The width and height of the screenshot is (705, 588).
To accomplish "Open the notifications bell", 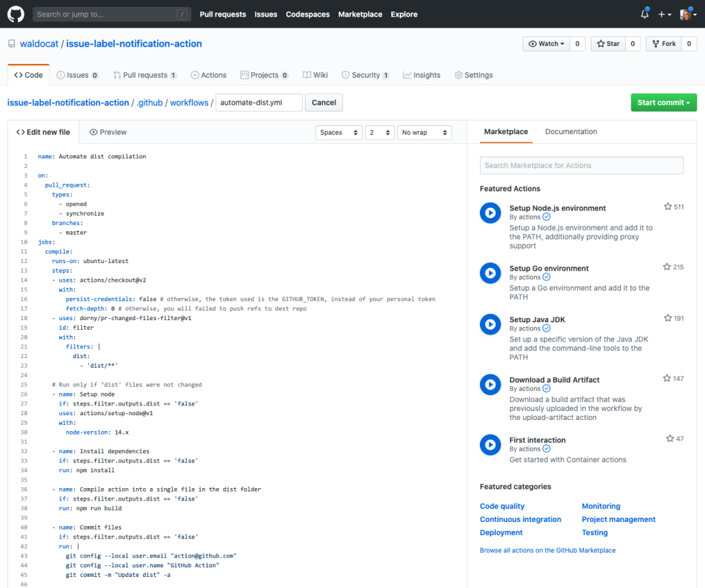I will 644,14.
